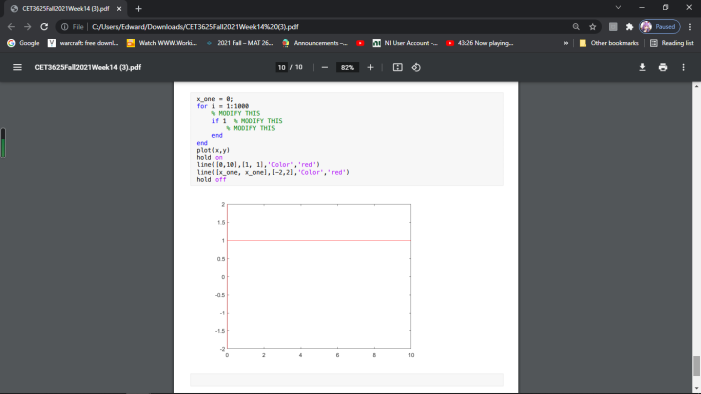This screenshot has width=701, height=394.
Task: Close the CET3625Fall2021Week14 tab
Action: pyautogui.click(x=119, y=8)
